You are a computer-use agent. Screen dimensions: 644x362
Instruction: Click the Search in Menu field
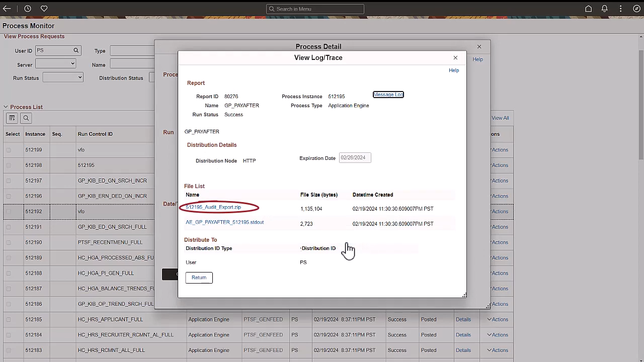(x=315, y=9)
